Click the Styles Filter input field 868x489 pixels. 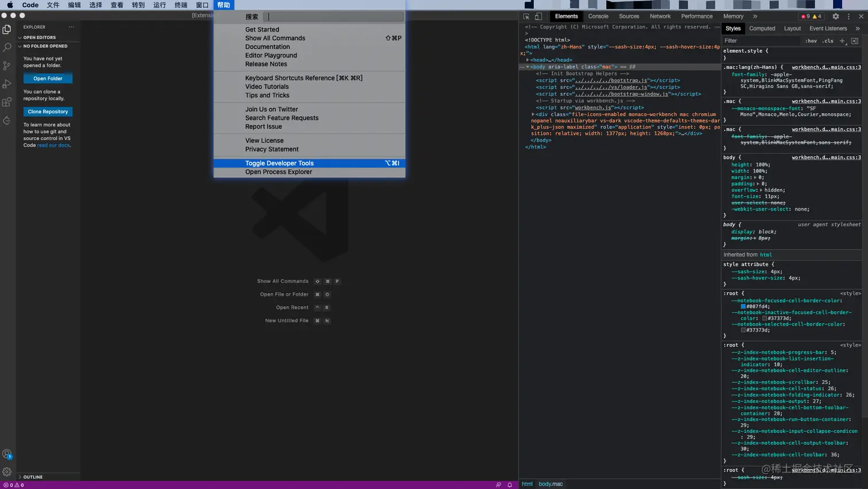coord(761,41)
